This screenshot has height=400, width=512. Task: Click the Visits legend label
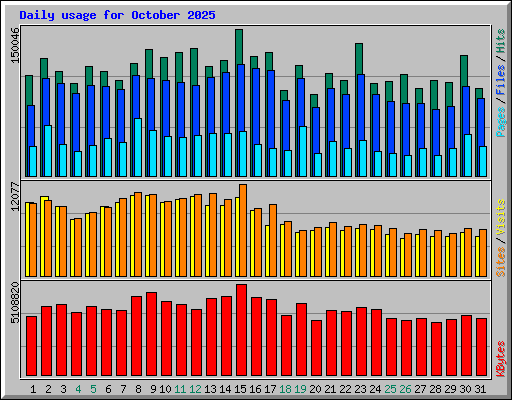tap(501, 217)
